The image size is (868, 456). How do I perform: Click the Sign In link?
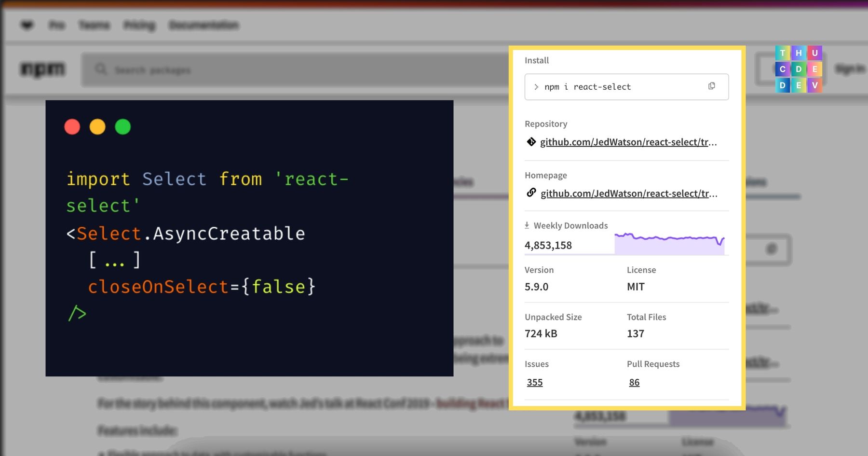(x=850, y=69)
